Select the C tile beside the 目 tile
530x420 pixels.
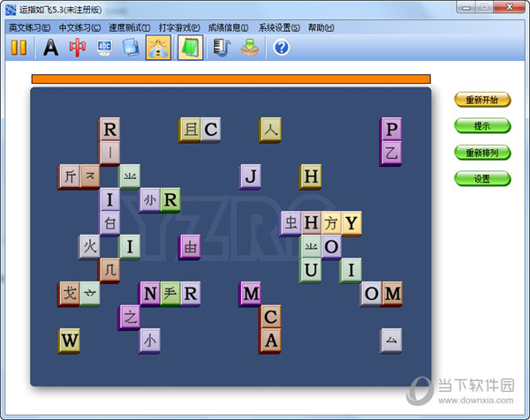coord(210,130)
